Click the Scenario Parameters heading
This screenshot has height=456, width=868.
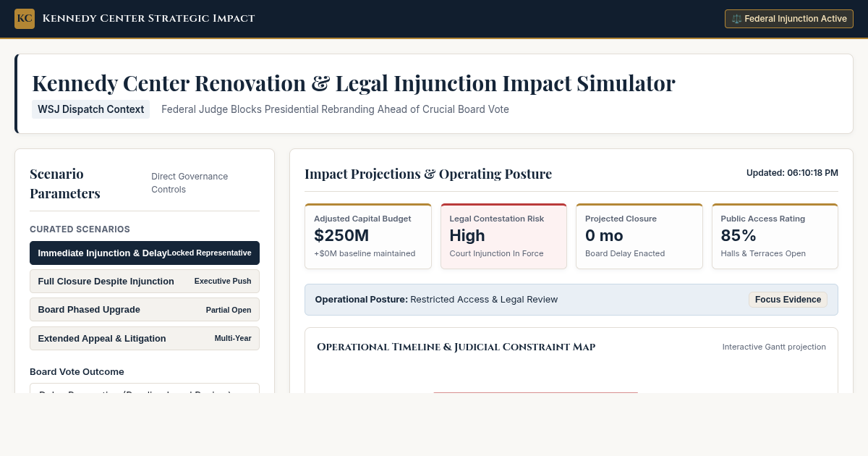tap(65, 184)
